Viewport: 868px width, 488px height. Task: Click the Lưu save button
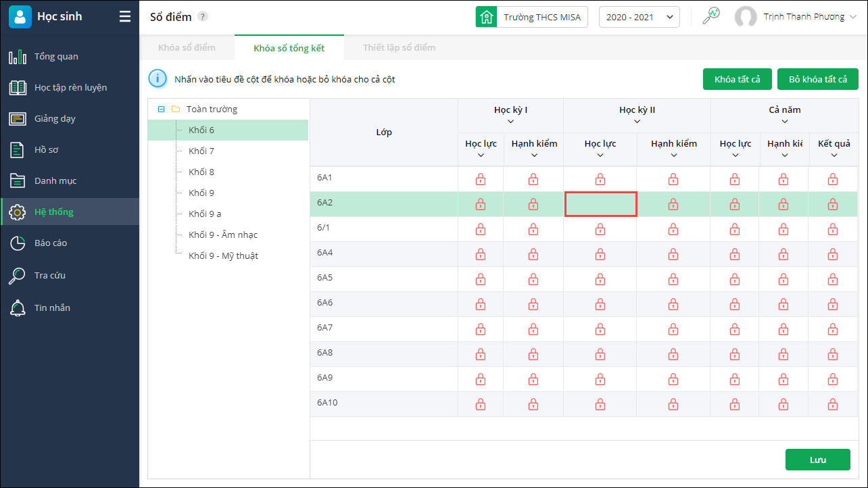[x=817, y=460]
